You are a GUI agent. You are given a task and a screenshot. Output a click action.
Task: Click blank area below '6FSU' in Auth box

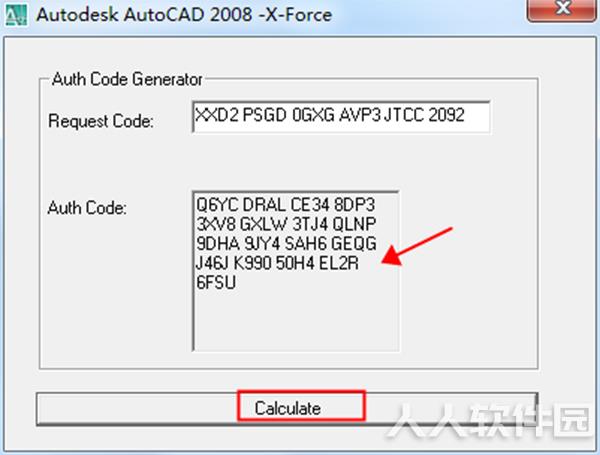coord(295,320)
